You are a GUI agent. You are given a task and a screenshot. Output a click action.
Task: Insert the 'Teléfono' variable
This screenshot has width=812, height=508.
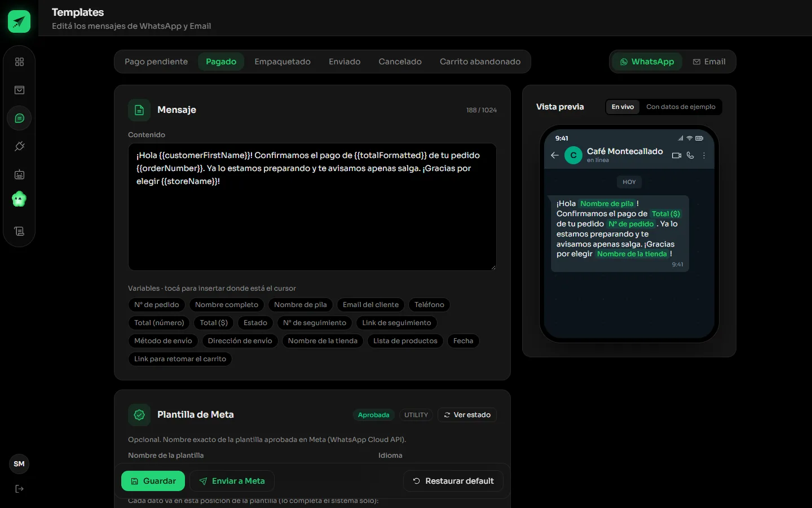(429, 305)
